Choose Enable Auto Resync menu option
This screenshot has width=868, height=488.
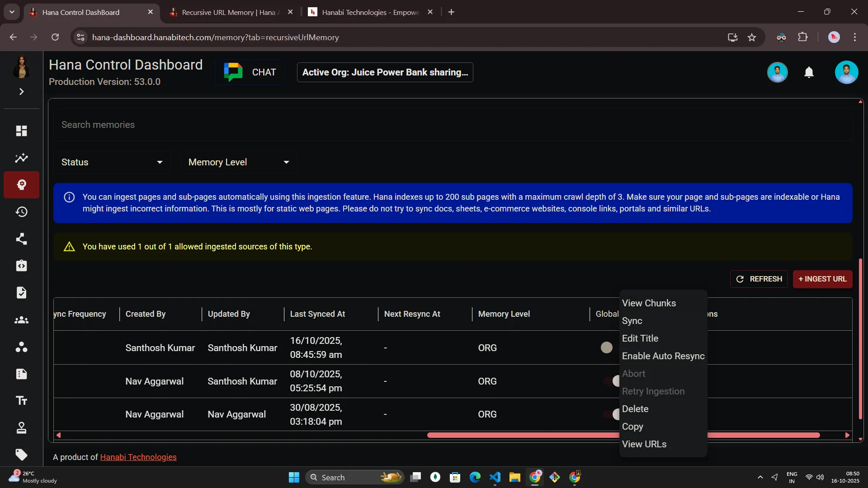coord(663,356)
